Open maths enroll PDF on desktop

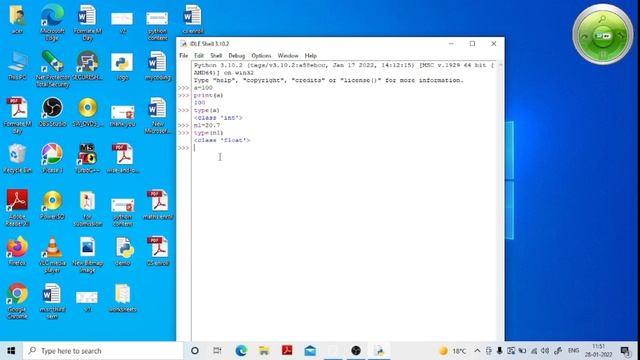(x=158, y=205)
